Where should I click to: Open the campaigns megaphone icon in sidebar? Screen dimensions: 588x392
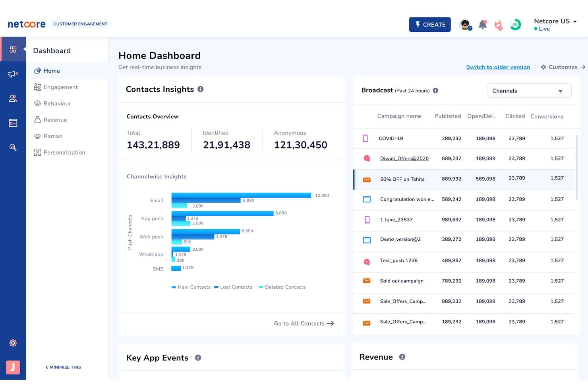[13, 74]
